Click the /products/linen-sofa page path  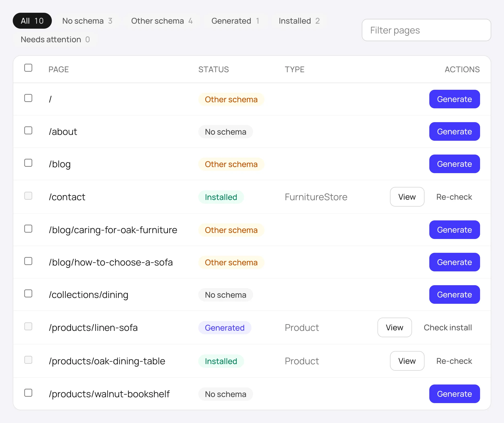(x=93, y=327)
